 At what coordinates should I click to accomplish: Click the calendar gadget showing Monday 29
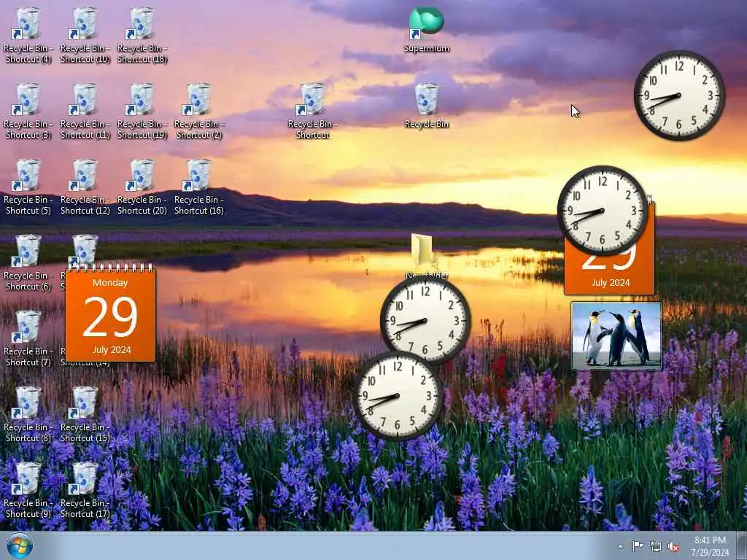click(110, 312)
